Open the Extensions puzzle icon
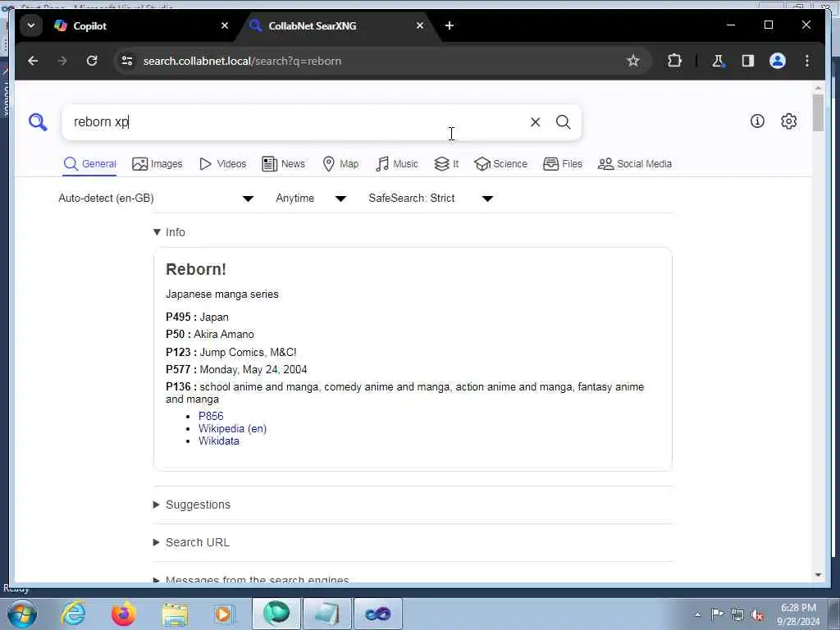The image size is (840, 630). tap(674, 61)
